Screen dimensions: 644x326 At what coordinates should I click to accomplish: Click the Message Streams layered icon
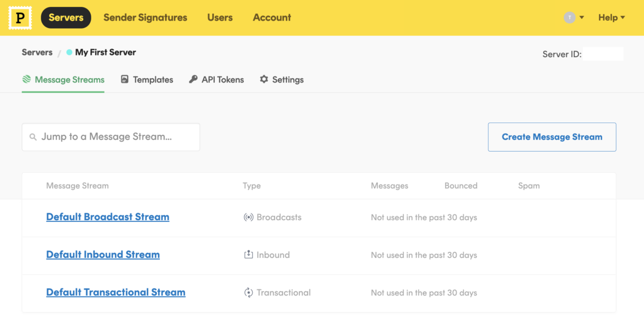coord(26,80)
